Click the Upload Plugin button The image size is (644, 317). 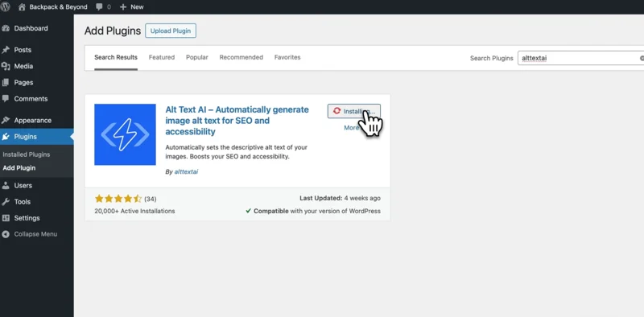click(x=171, y=31)
